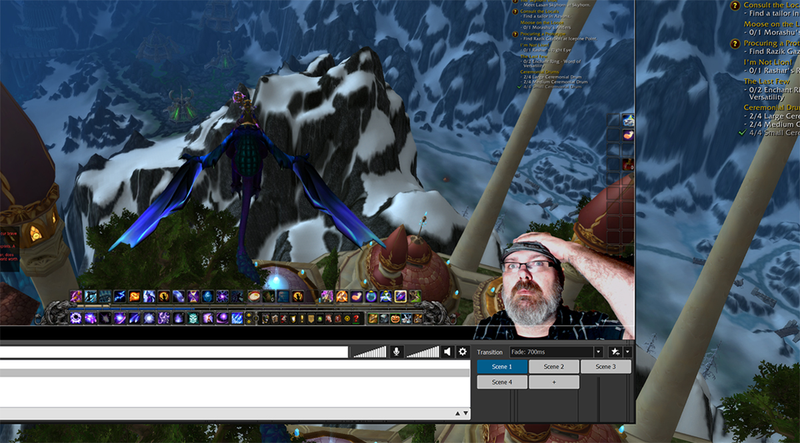Move source down with the down arrow

[x=465, y=413]
